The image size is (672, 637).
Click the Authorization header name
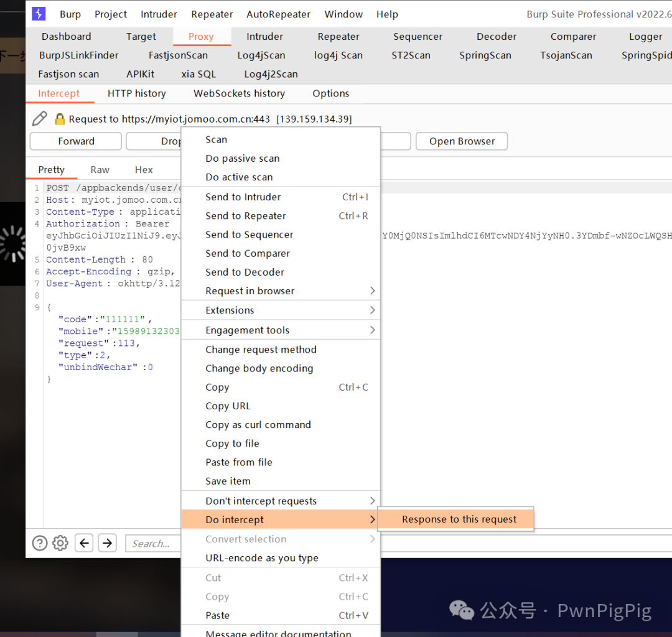pyautogui.click(x=83, y=223)
